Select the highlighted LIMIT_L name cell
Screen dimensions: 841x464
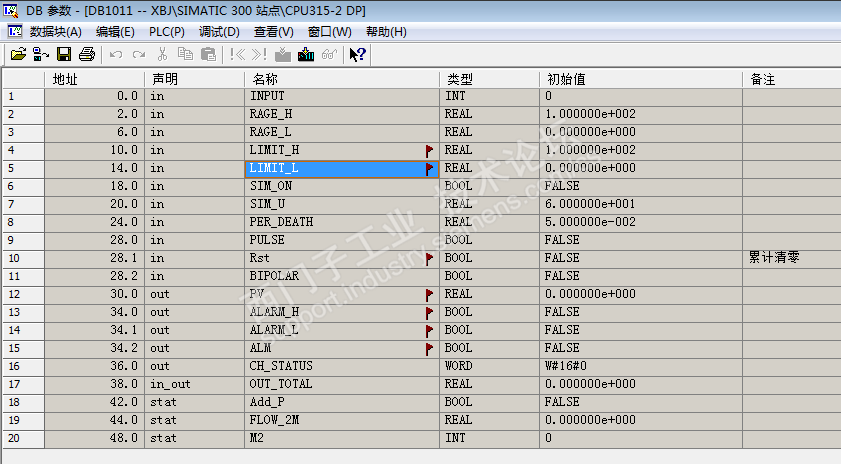click(342, 168)
